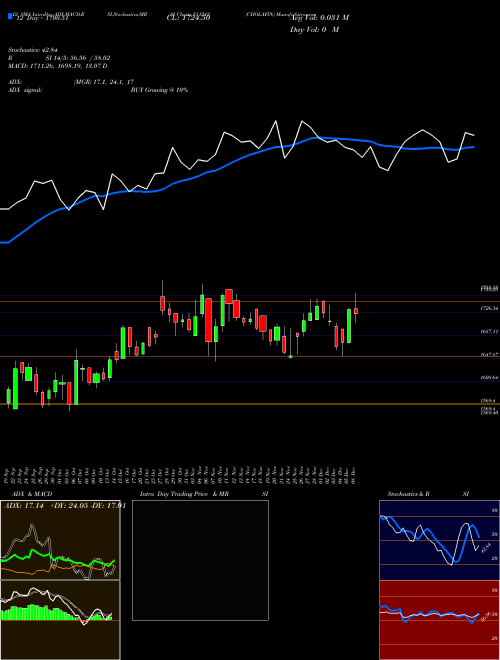This screenshot has height=660, width=500.
Task: Click the ADX: 17.14 +DY: 24.05 readout
Action: pos(64,506)
